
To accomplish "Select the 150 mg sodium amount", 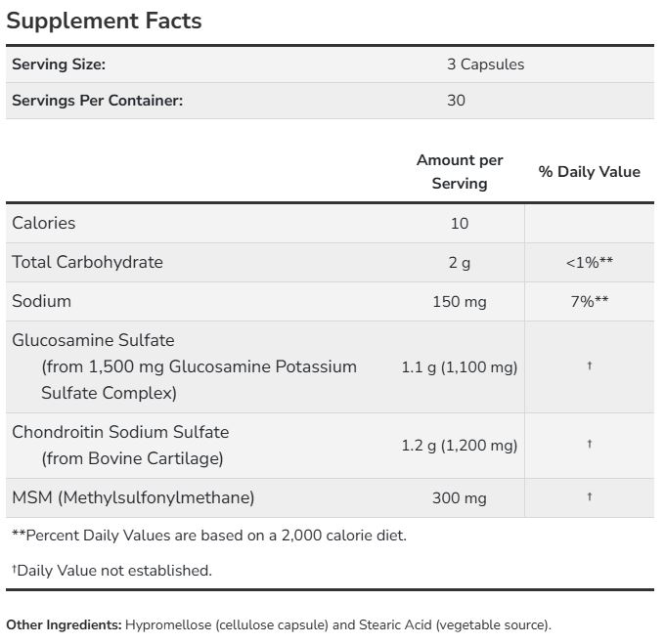I will (x=460, y=302).
